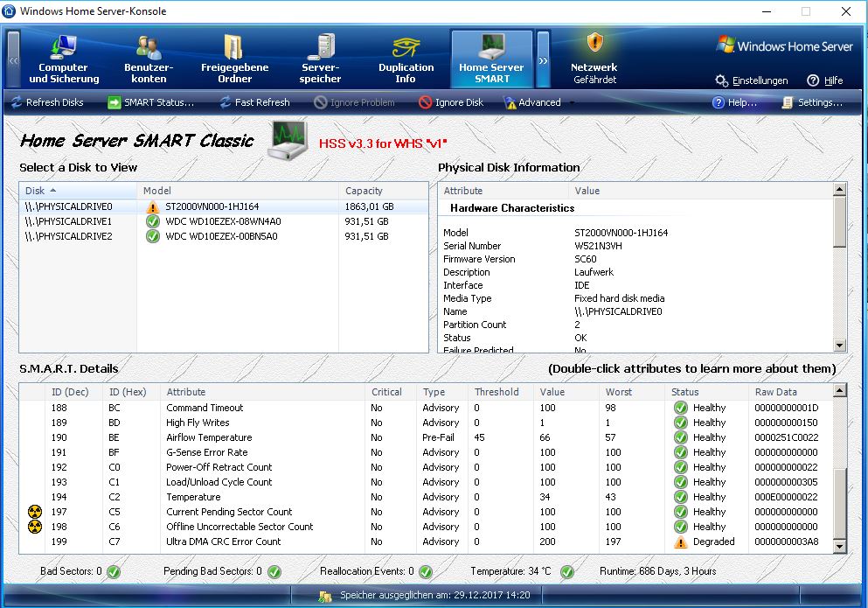
Task: Click Reallocation Events check icon
Action: pyautogui.click(x=425, y=572)
